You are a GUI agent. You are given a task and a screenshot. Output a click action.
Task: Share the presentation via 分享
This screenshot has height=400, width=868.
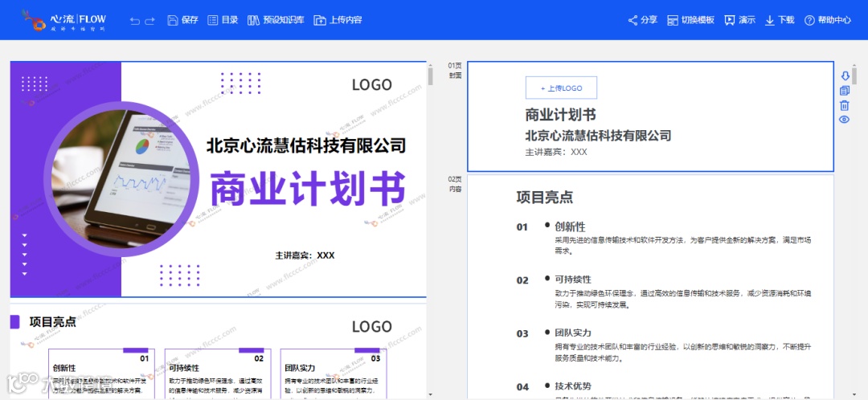pos(643,20)
